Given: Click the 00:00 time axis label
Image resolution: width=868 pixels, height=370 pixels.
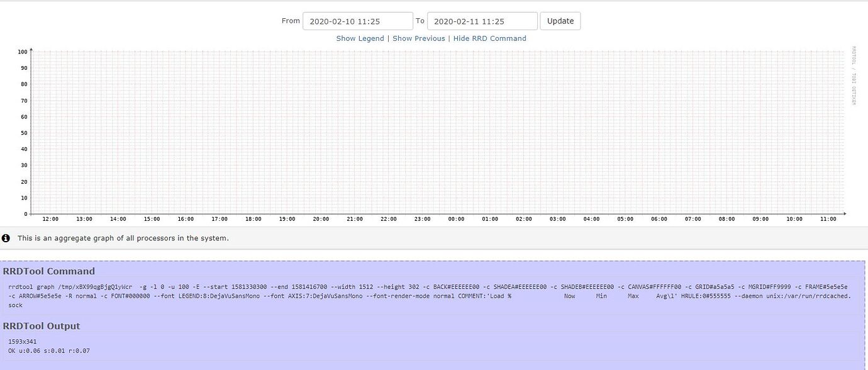Looking at the screenshot, I should tap(456, 219).
